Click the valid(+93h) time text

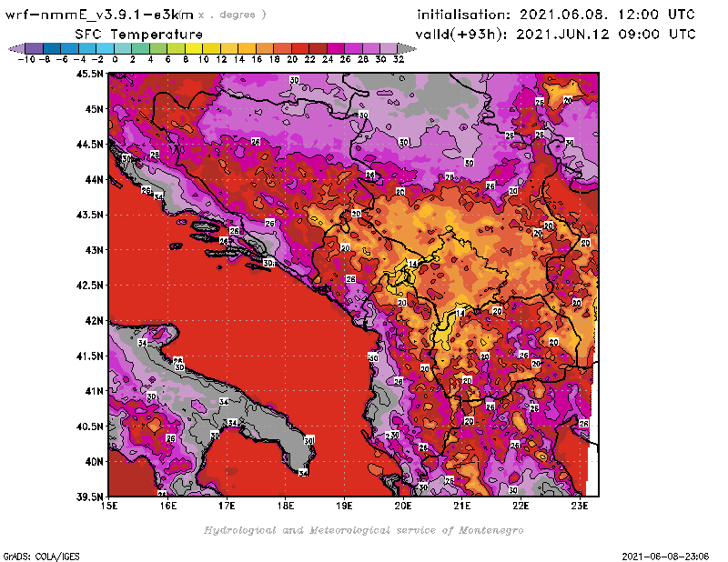[556, 35]
